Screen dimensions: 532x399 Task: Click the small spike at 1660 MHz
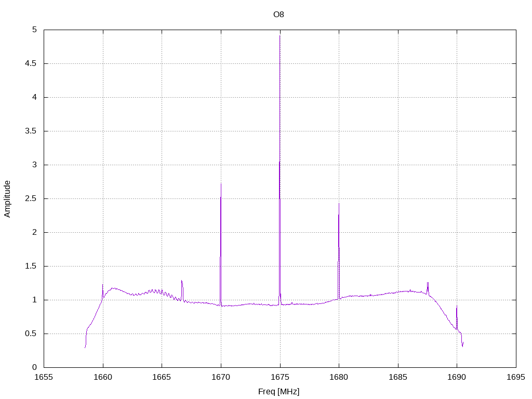pos(102,292)
